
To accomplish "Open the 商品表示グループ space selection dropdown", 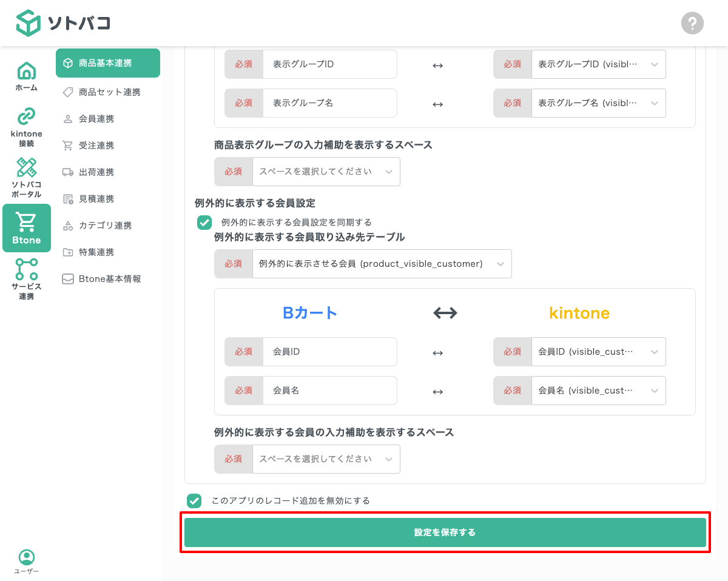I will pyautogui.click(x=326, y=172).
